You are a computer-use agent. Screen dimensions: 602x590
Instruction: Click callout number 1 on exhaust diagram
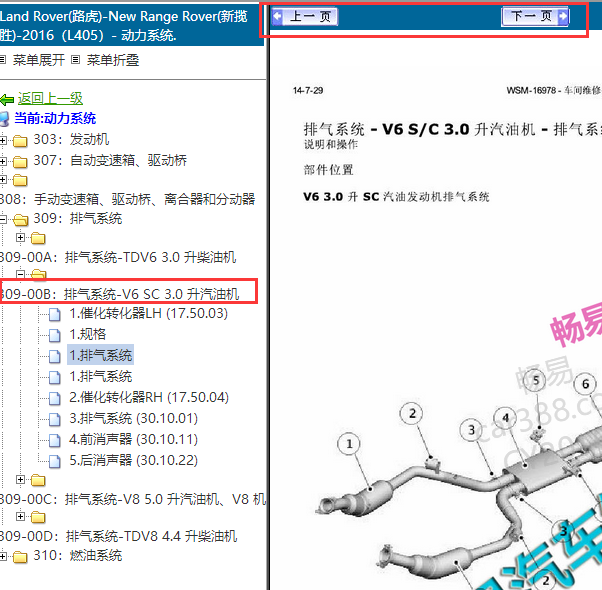(x=349, y=444)
